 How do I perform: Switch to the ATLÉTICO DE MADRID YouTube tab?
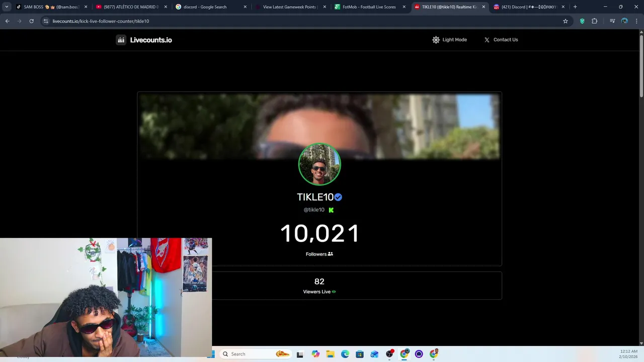[132, 7]
